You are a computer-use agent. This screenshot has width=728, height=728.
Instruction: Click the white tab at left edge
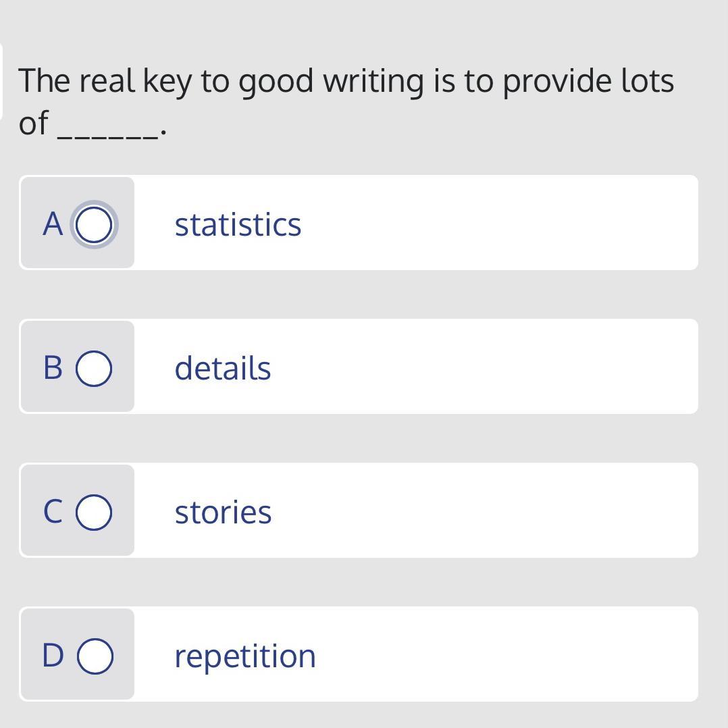click(1, 81)
